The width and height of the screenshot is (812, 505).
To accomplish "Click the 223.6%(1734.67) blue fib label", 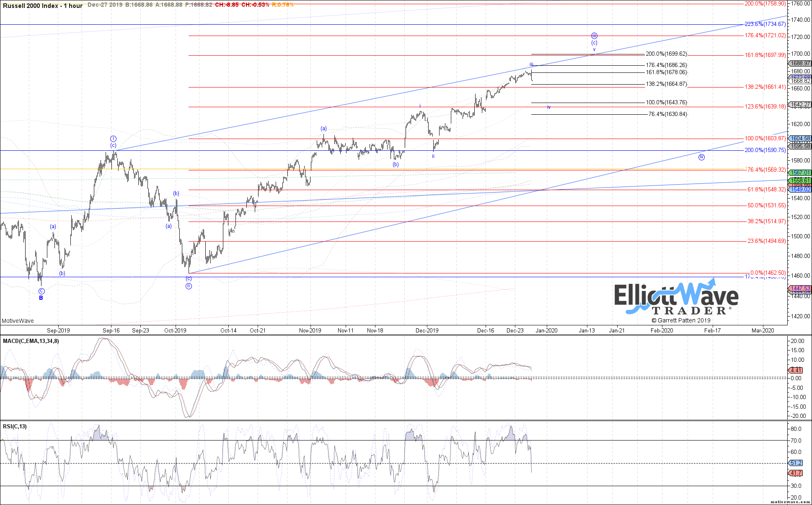I will point(765,24).
